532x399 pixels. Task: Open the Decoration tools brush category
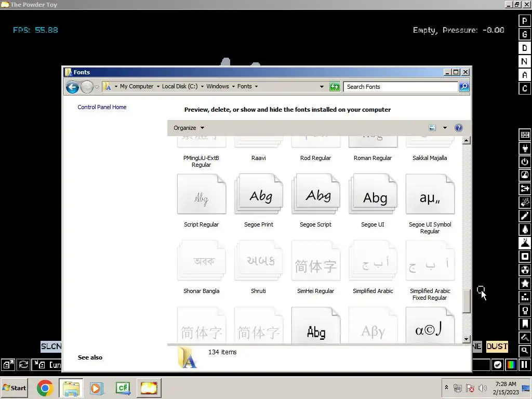point(525,337)
